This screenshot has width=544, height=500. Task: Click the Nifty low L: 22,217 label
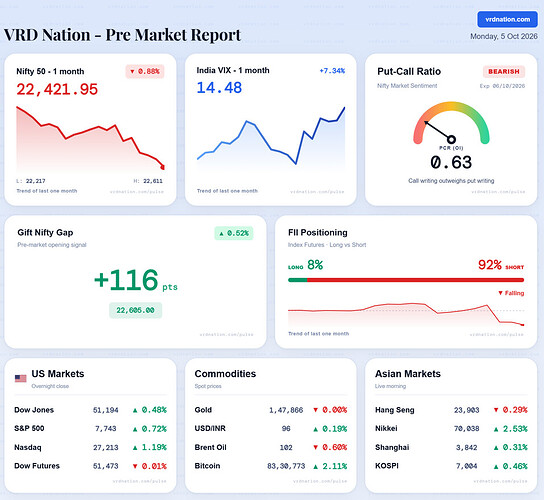point(31,181)
